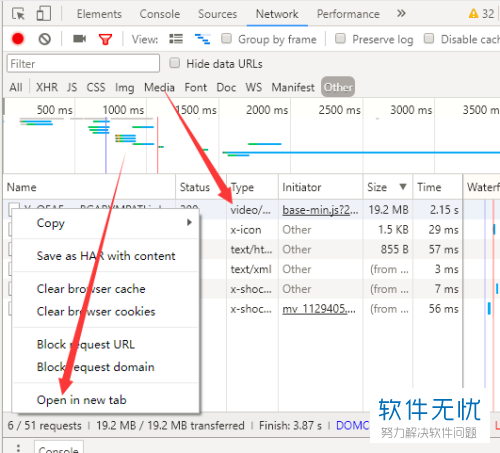Click the capture screenshots camera icon
Image resolution: width=500 pixels, height=453 pixels.
click(79, 39)
